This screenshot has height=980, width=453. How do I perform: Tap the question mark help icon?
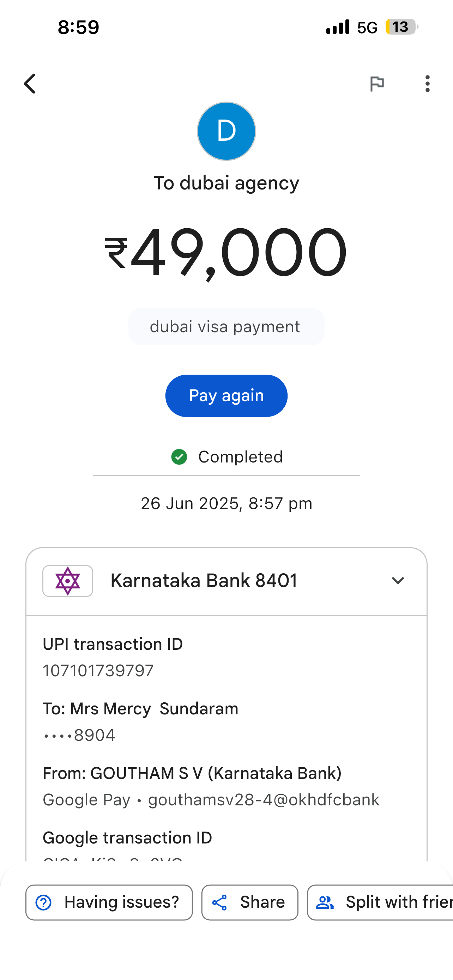(43, 902)
